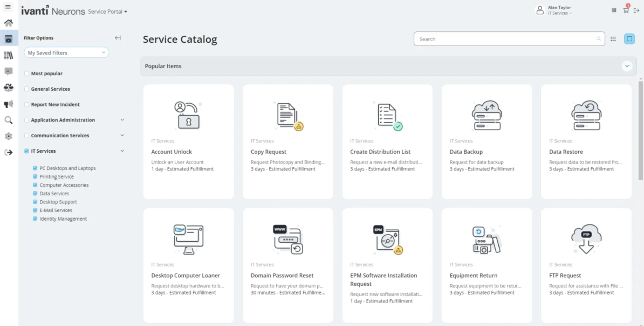The image size is (644, 326).
Task: Click the Desktop Computer Loaner monitor icon
Action: click(188, 239)
